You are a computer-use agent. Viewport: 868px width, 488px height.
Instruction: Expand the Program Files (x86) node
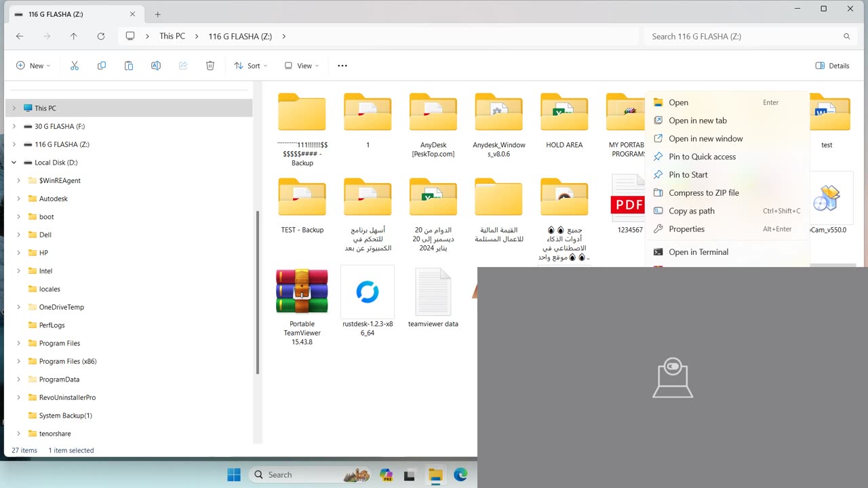pyautogui.click(x=18, y=361)
